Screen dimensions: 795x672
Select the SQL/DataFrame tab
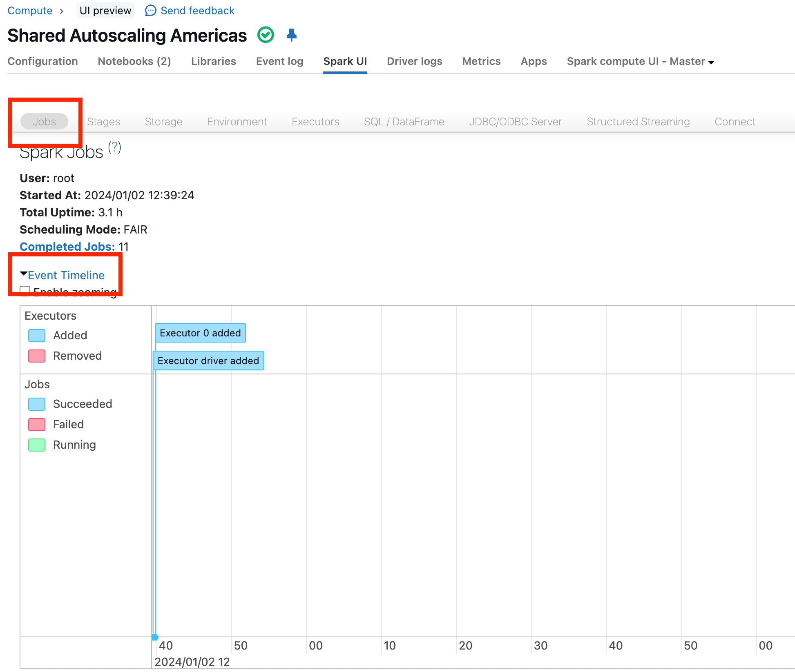coord(403,121)
